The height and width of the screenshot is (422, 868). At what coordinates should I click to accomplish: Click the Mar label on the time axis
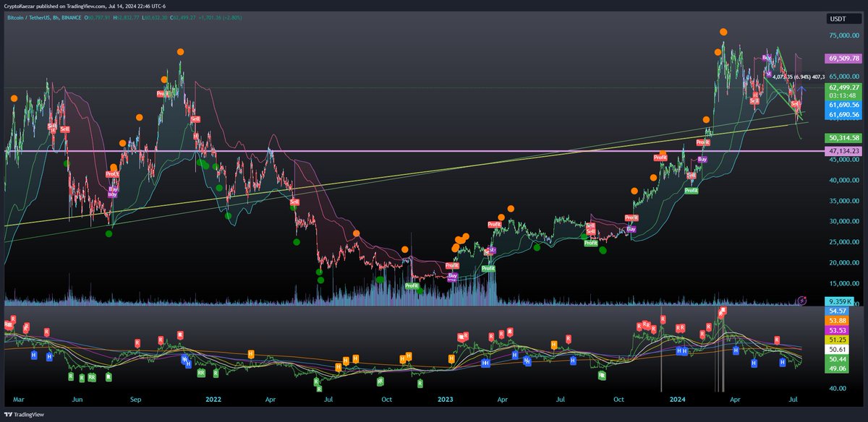[x=19, y=398]
